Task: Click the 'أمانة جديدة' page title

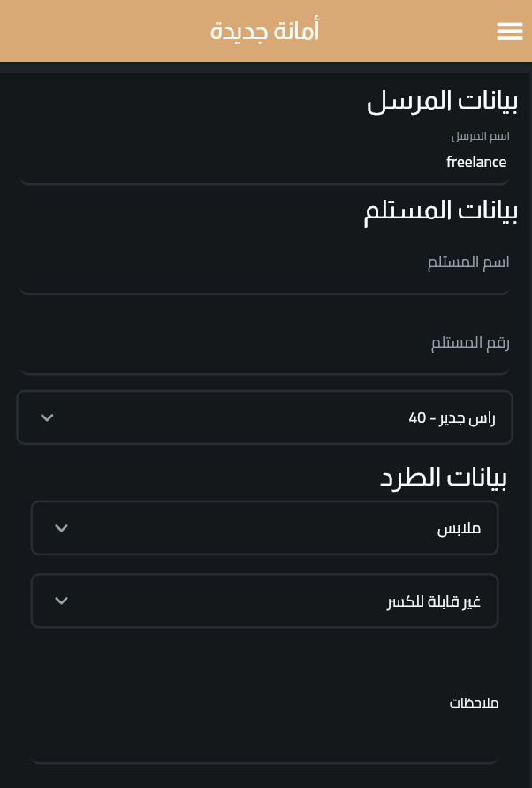Action: [x=265, y=31]
